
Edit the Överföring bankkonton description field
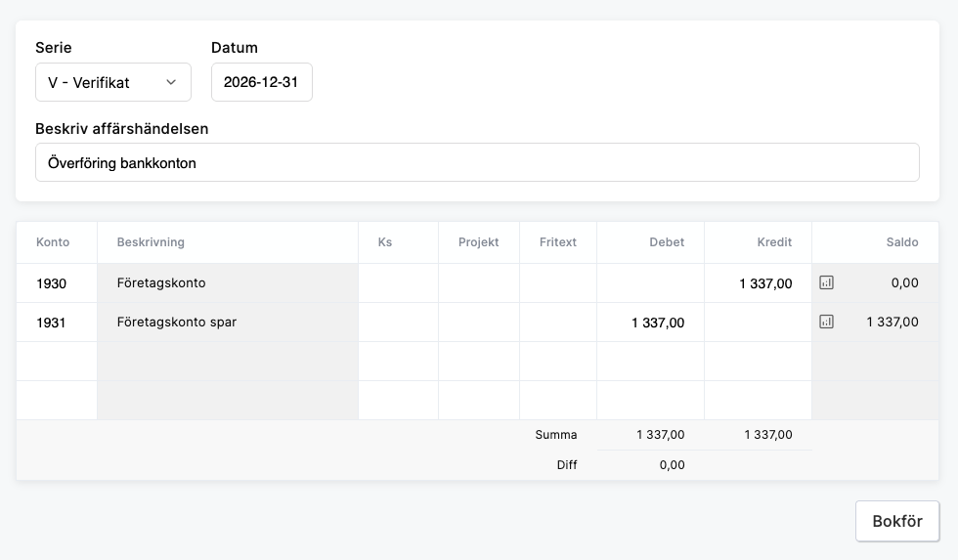(477, 163)
